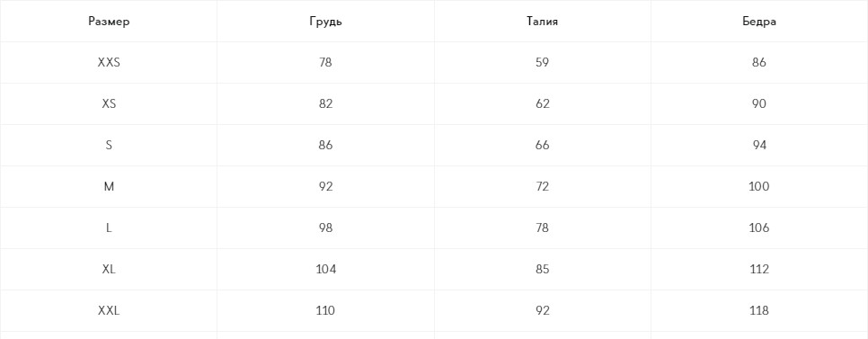The width and height of the screenshot is (868, 339).
Task: Click the Грудь column header
Action: 325,22
